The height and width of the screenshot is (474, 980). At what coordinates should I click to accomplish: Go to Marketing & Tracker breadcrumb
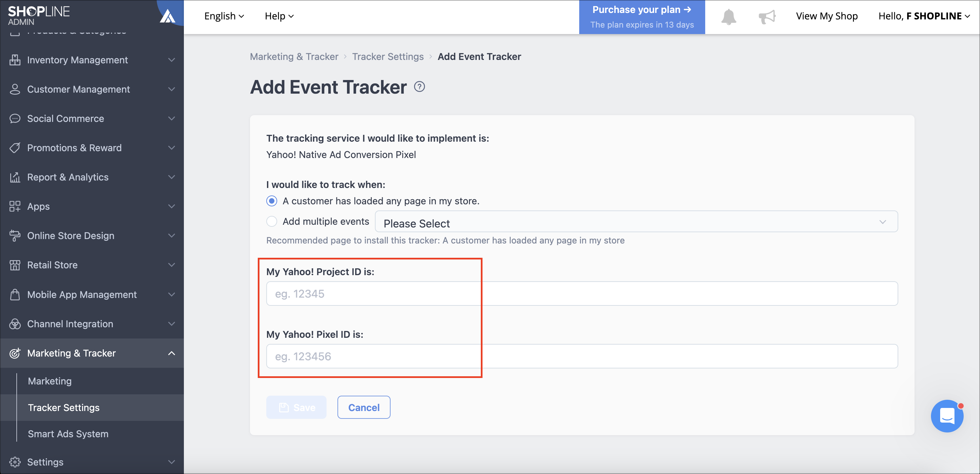[294, 57]
